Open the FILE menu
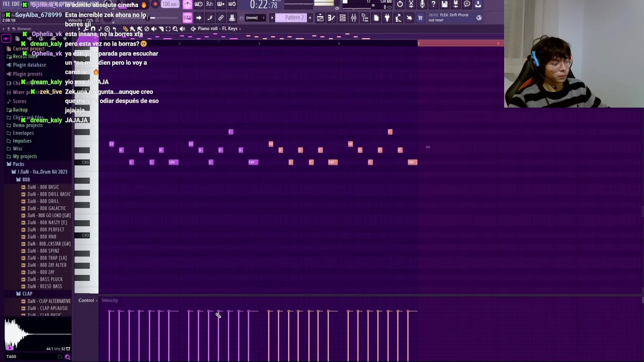 6,4
